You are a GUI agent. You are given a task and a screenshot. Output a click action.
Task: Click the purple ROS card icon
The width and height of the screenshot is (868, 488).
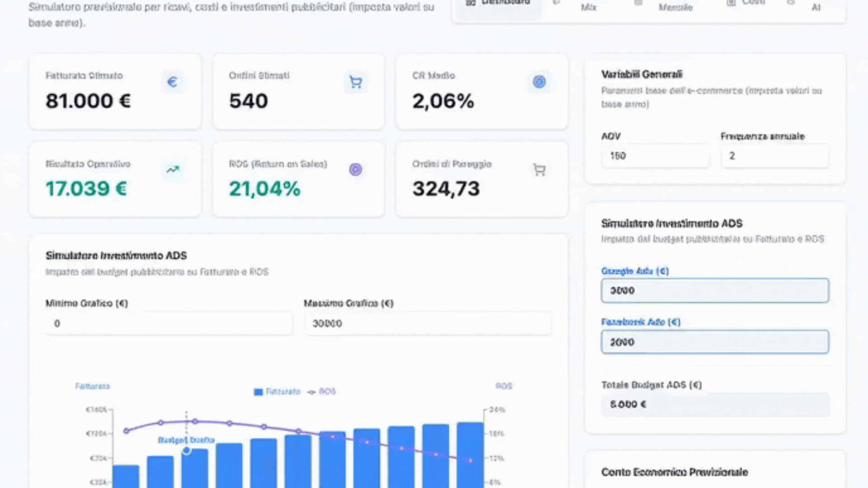tap(356, 170)
